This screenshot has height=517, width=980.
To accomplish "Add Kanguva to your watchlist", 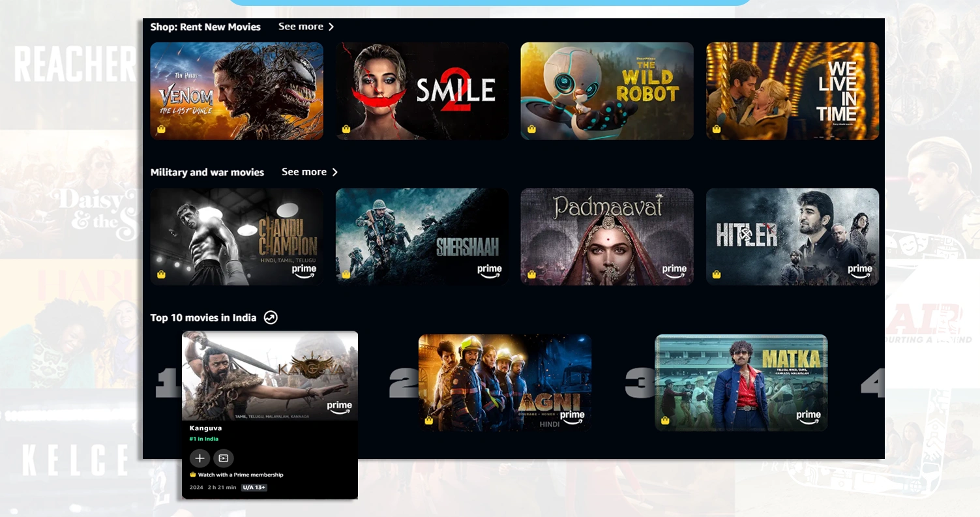I will coord(200,458).
